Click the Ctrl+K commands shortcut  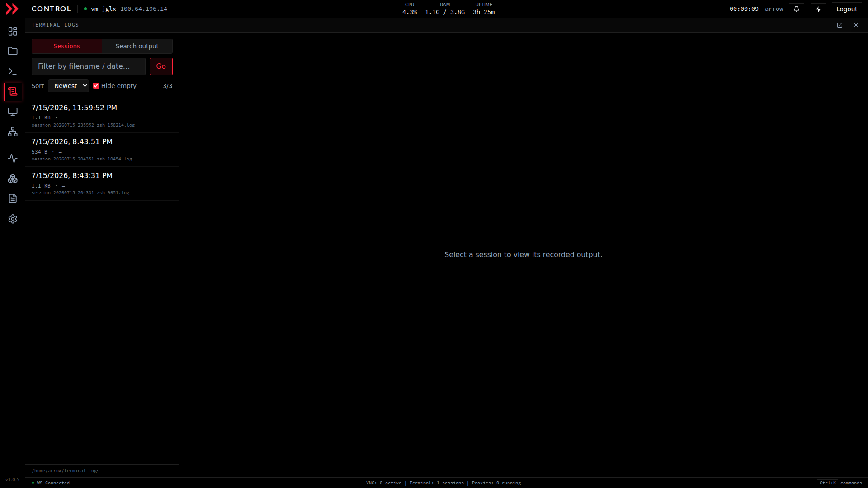tap(840, 483)
